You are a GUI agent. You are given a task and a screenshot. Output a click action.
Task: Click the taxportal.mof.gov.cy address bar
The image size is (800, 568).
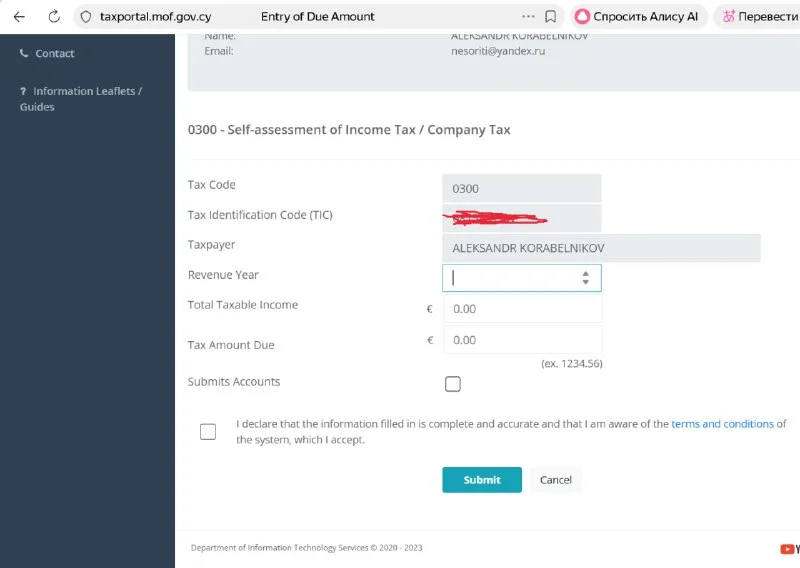[155, 17]
